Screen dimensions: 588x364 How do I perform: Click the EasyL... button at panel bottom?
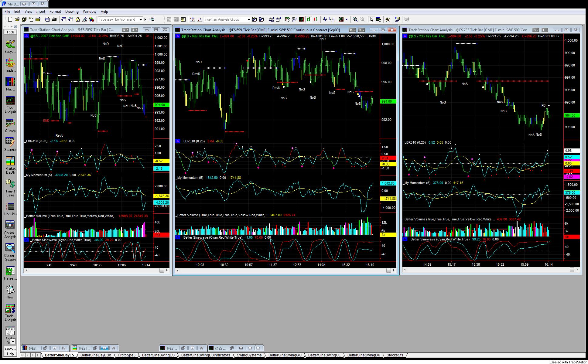tap(10, 349)
